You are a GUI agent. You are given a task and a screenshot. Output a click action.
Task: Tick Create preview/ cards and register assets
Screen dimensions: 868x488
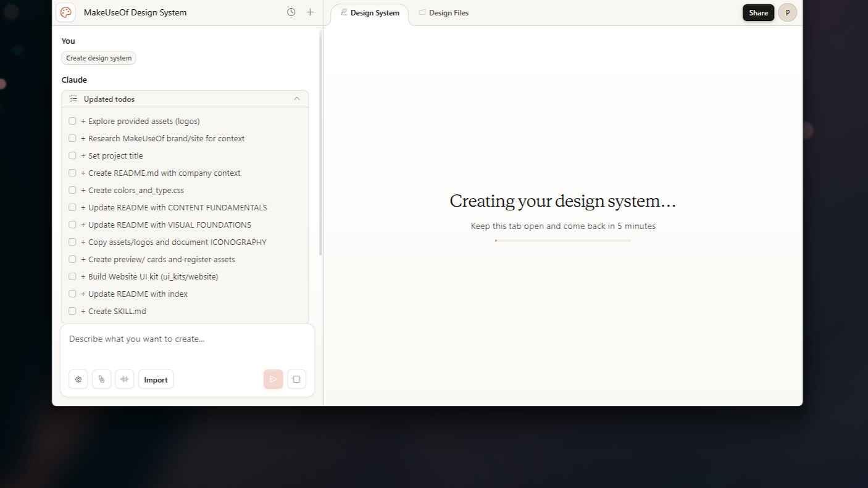pyautogui.click(x=72, y=259)
